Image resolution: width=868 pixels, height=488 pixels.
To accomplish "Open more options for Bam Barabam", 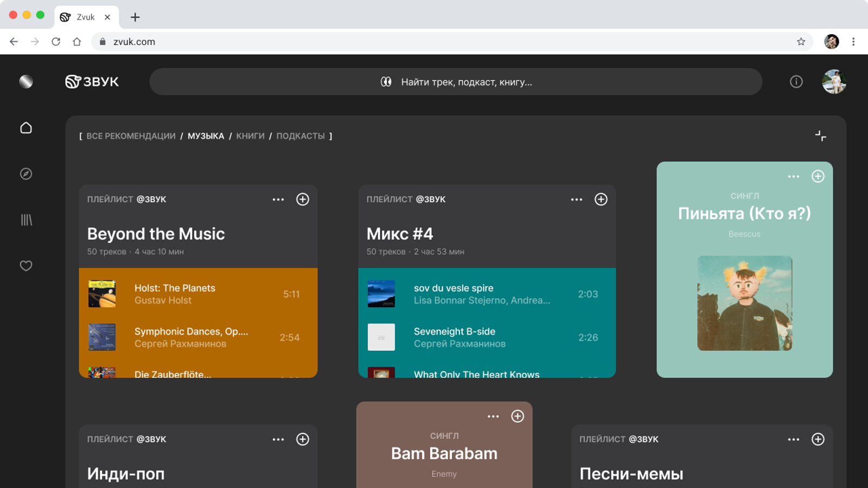I will (x=493, y=416).
